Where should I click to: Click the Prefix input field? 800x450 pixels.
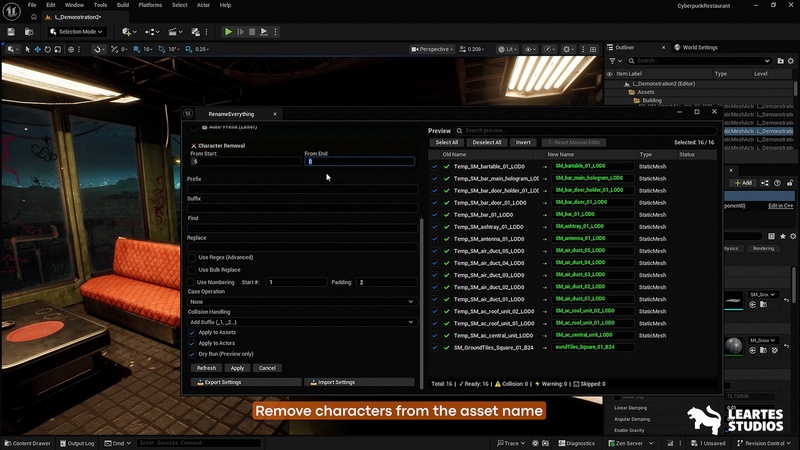300,189
